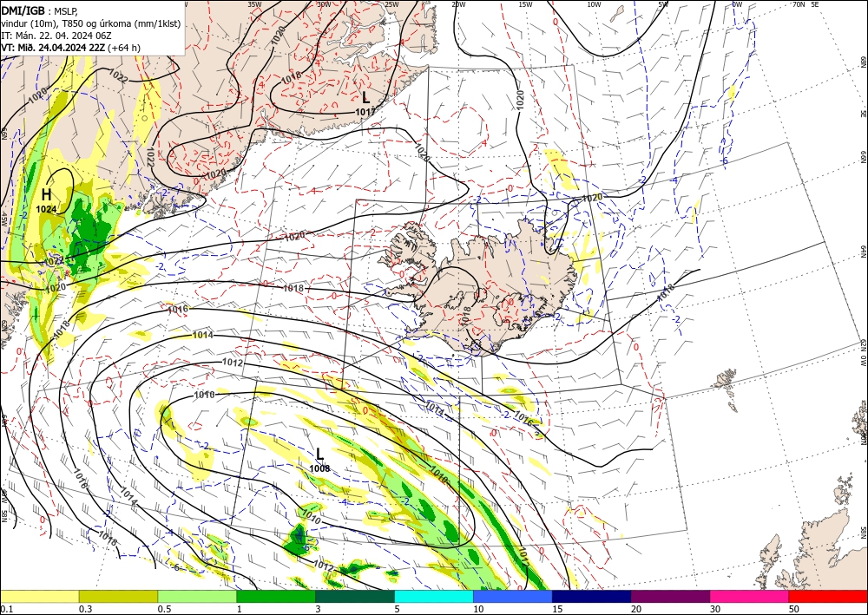Click the L symbol above 1008
This screenshot has width=868, height=615.
320,455
